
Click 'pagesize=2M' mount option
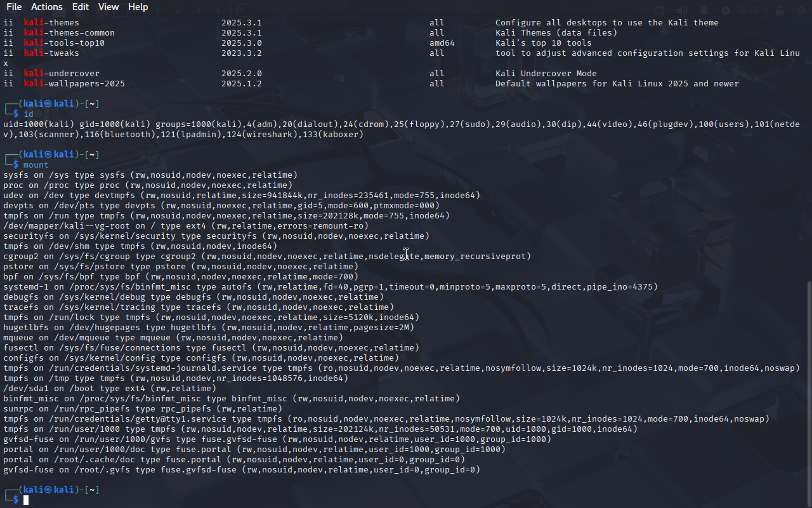[x=381, y=328]
